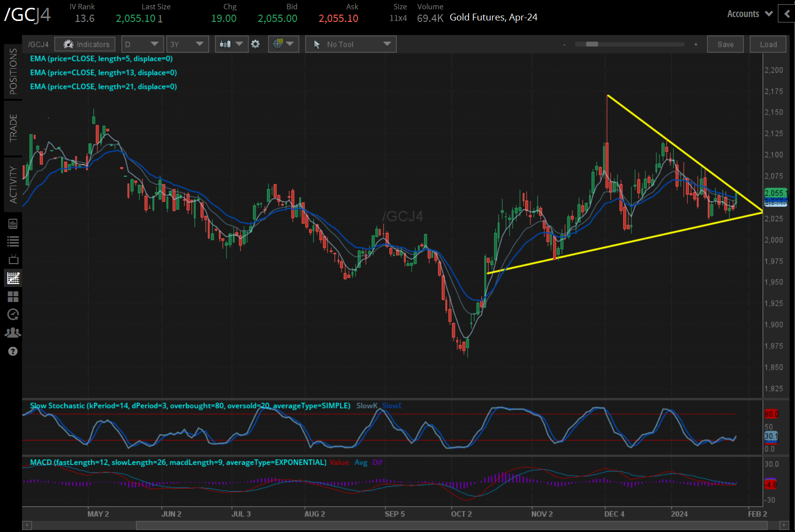Open the grid dashboard icon
Image resolution: width=795 pixels, height=532 pixels.
(13, 297)
